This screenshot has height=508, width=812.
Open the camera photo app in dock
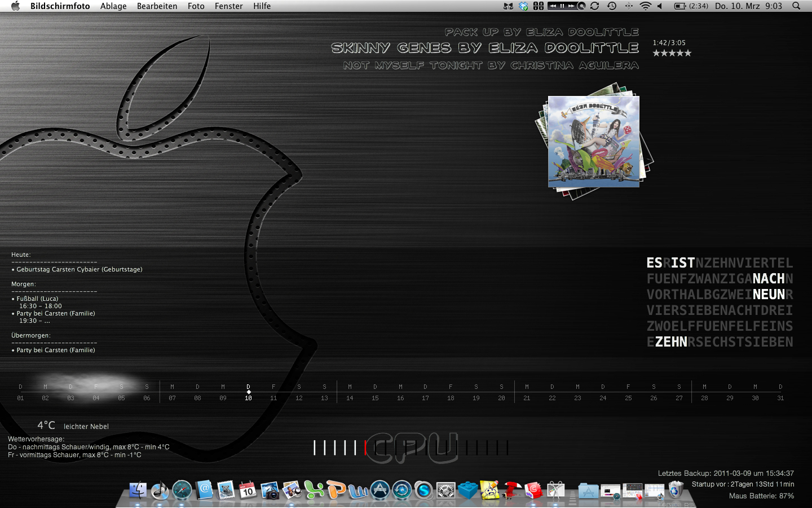[270, 490]
